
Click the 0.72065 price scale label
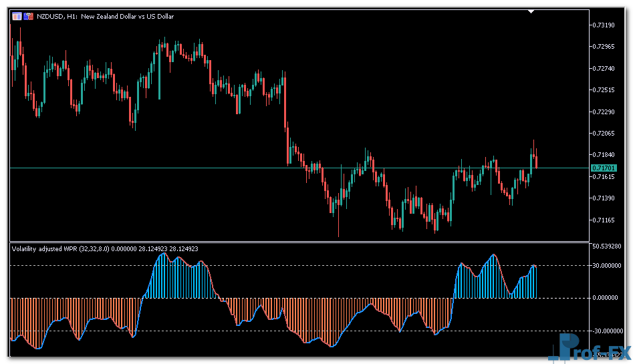(x=604, y=133)
